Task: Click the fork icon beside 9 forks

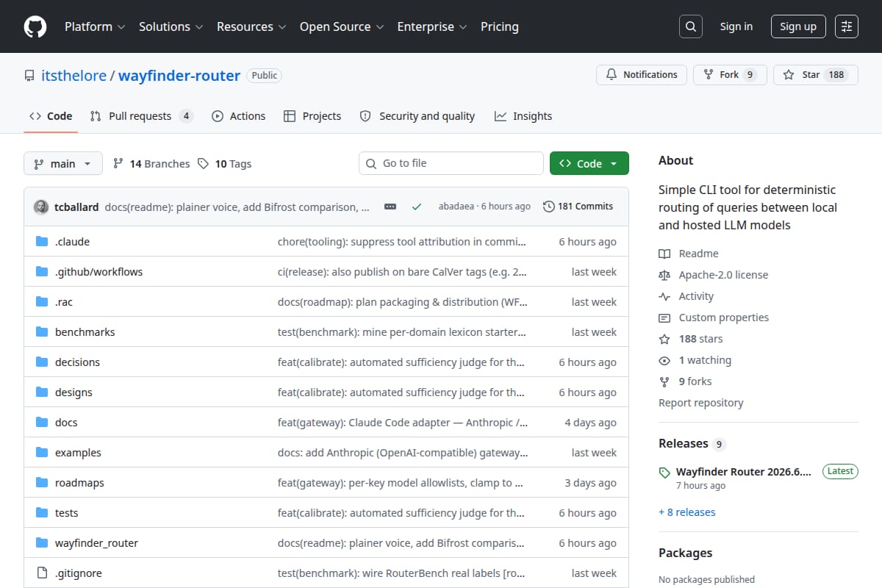Action: (664, 381)
